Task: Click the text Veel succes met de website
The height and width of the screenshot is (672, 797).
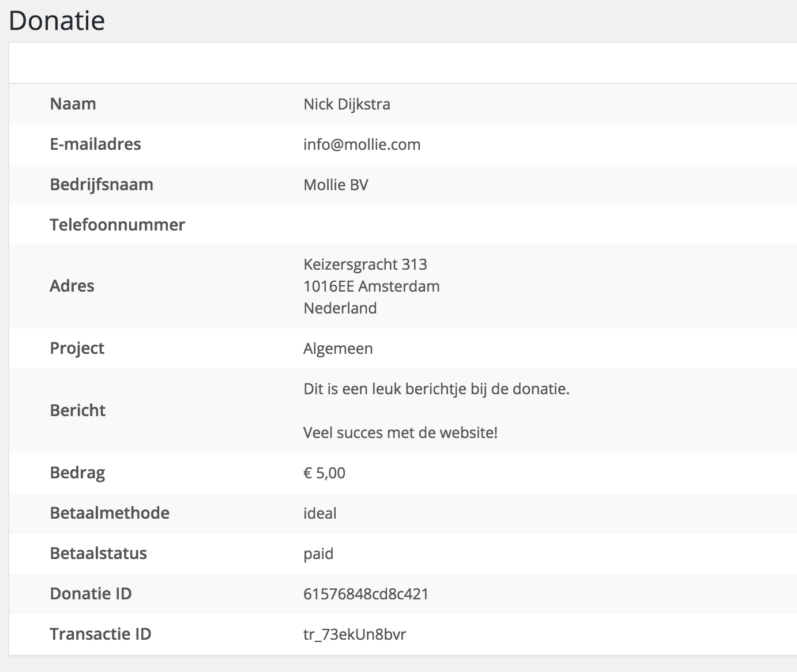Action: 400,433
